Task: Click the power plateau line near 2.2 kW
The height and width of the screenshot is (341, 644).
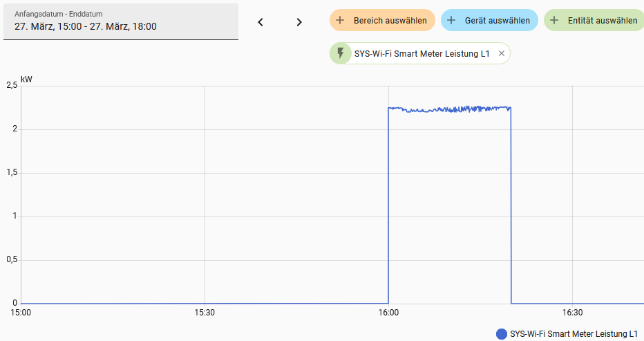Action: [449, 109]
